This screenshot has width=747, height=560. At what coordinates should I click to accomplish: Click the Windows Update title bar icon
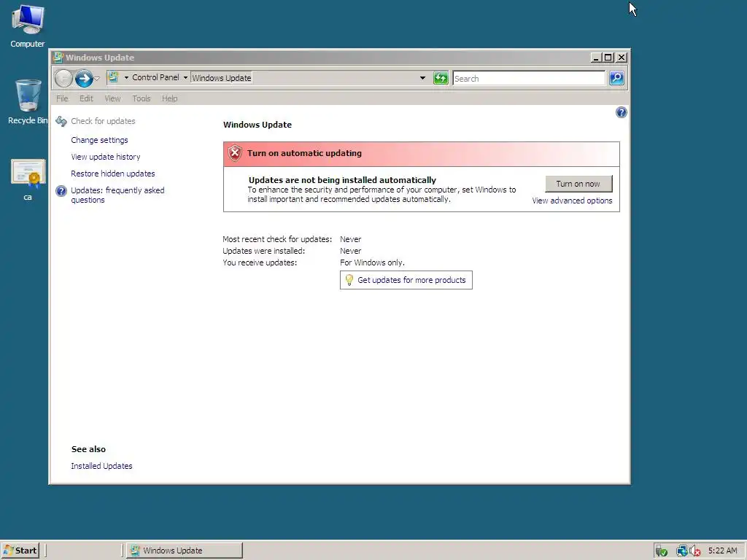click(x=58, y=58)
